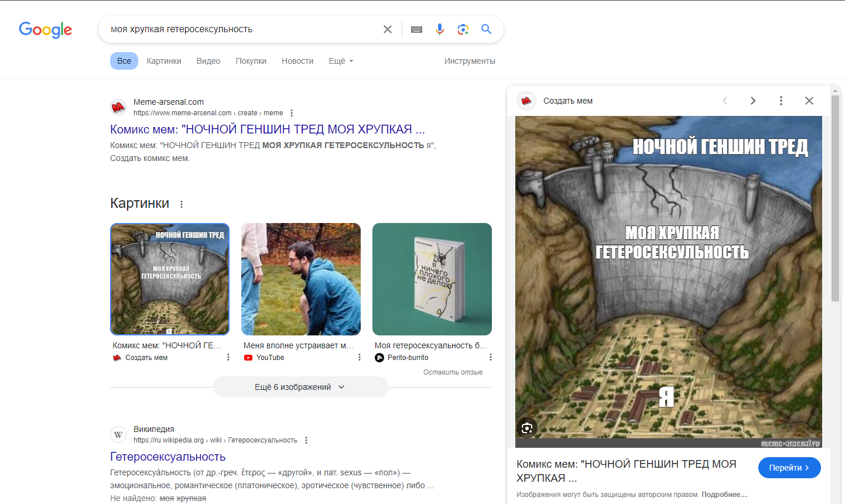Click the Википедия site name
Image resolution: width=845 pixels, height=504 pixels.
154,429
